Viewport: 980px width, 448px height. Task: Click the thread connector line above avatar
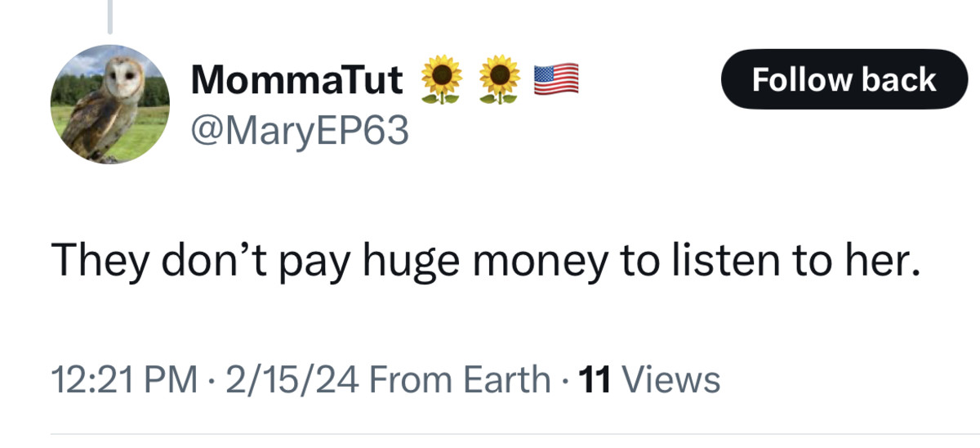pos(110,16)
